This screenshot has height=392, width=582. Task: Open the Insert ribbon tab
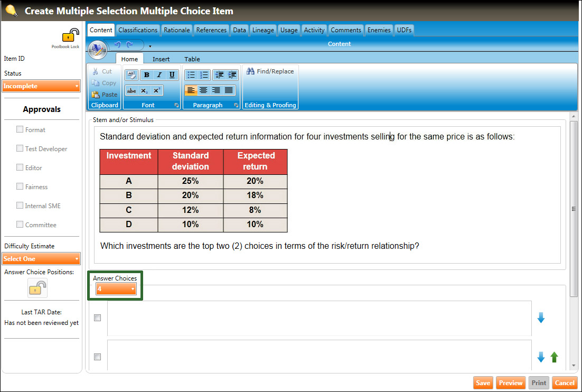(161, 59)
